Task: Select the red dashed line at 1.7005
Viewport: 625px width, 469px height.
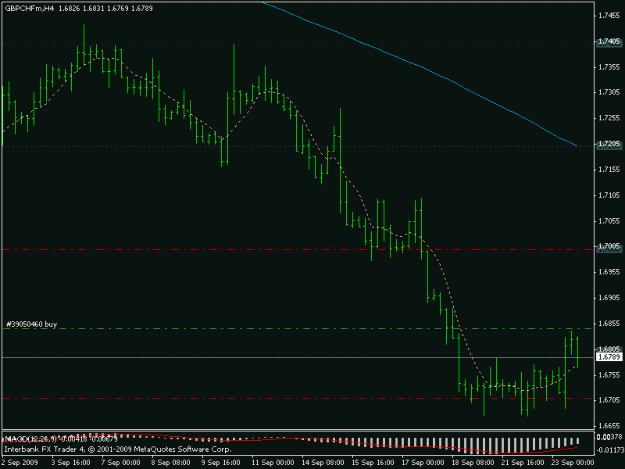Action: tap(298, 250)
